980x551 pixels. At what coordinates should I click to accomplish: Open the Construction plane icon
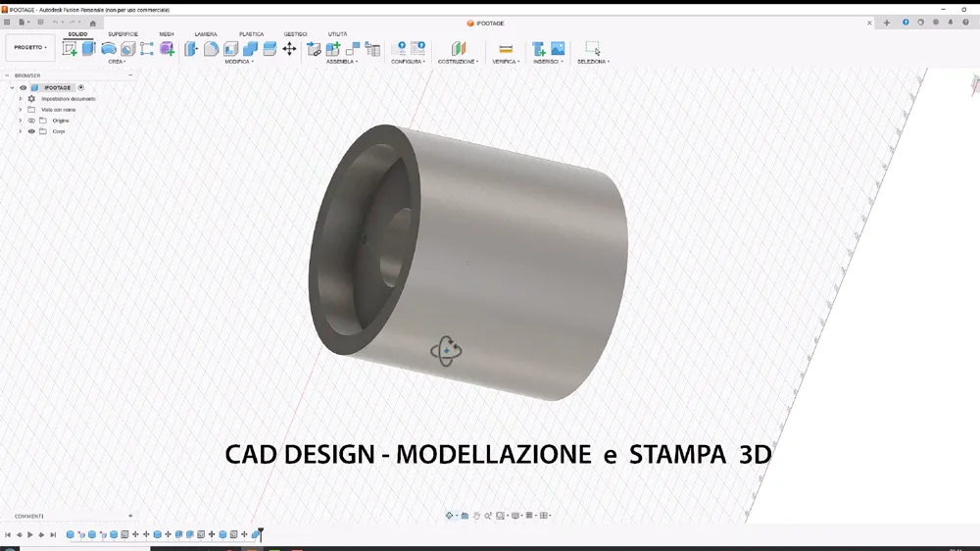pyautogui.click(x=458, y=49)
